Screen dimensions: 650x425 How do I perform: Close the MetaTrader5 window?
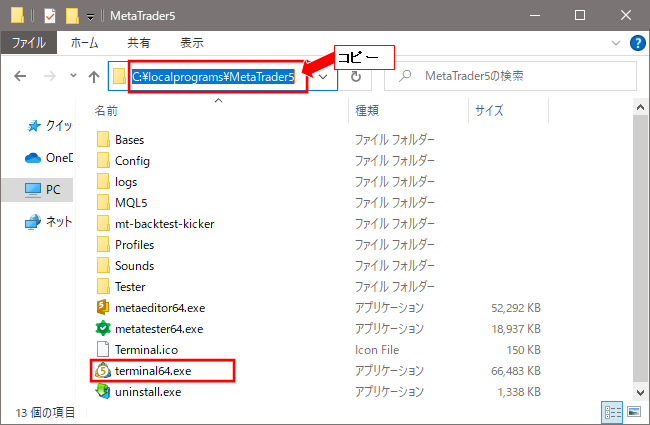pos(626,15)
